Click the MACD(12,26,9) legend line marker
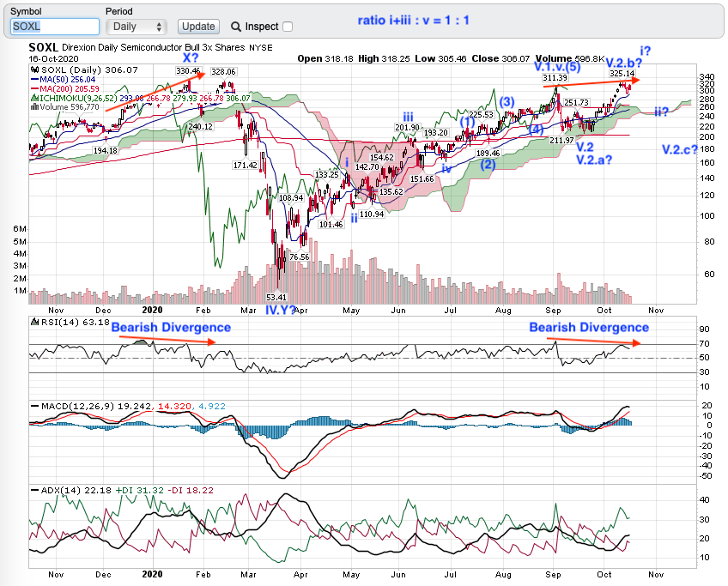The width and height of the screenshot is (728, 586). pyautogui.click(x=32, y=405)
